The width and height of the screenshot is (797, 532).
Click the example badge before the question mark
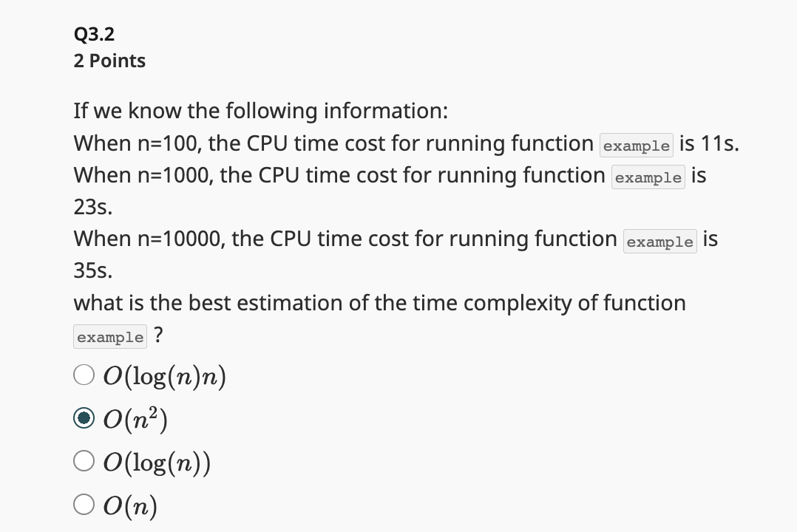(109, 336)
